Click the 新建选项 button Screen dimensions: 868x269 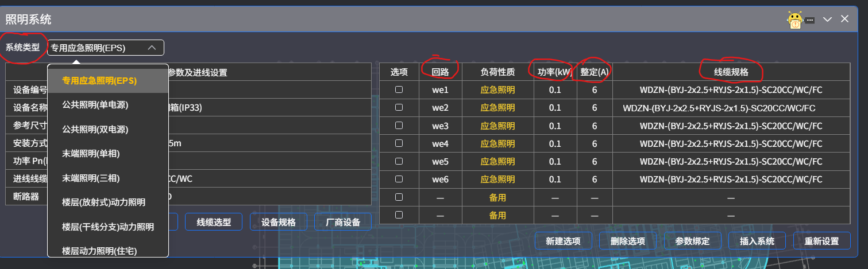(x=563, y=241)
